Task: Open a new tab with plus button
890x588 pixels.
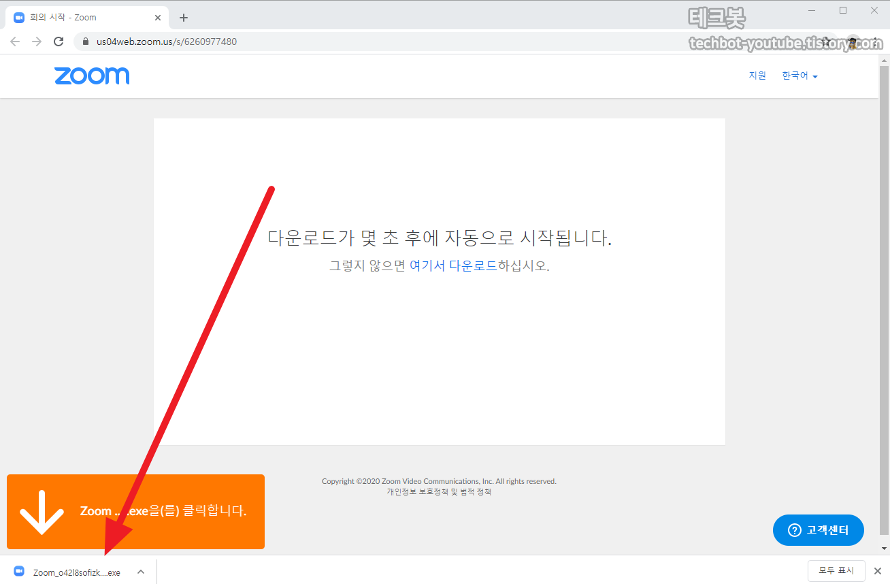Action: coord(184,18)
